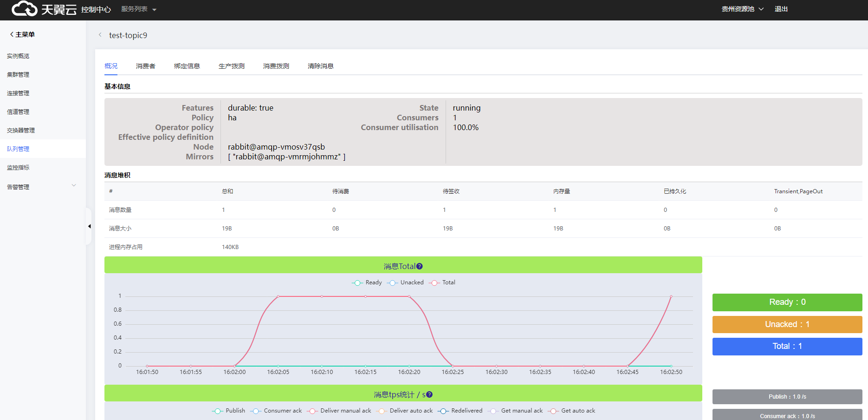Go back using arrow beside test-topic9

100,35
